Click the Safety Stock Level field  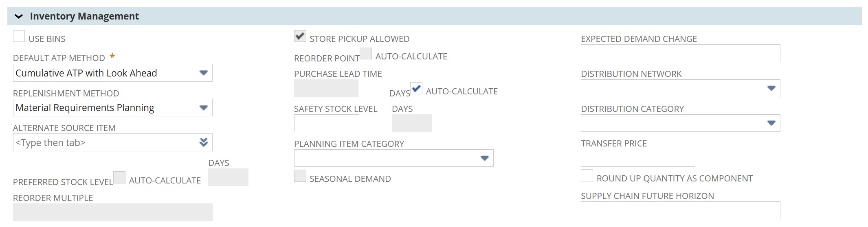[x=326, y=123]
